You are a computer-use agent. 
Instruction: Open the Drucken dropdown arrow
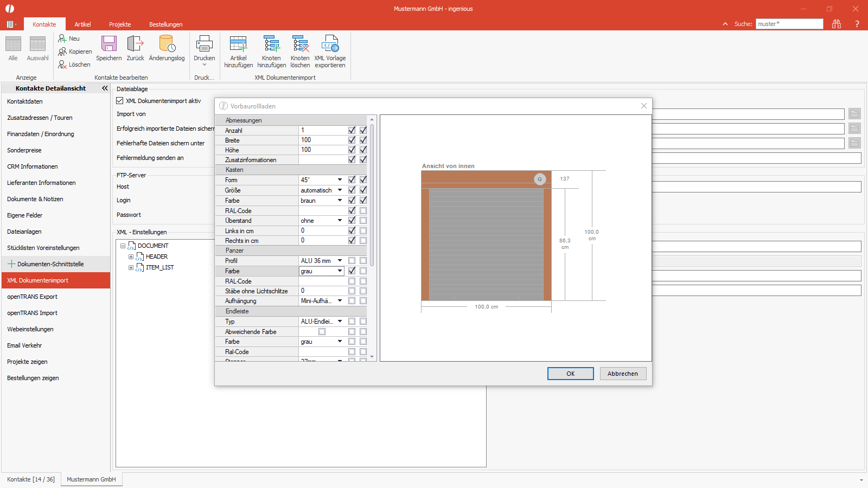[x=205, y=65]
